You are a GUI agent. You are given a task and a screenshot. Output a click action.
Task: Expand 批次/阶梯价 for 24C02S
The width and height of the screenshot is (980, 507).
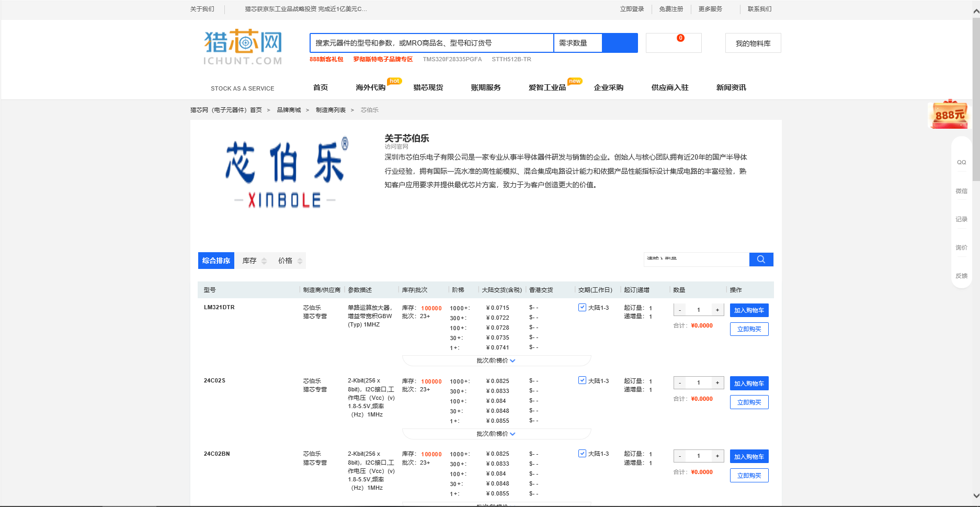(496, 434)
